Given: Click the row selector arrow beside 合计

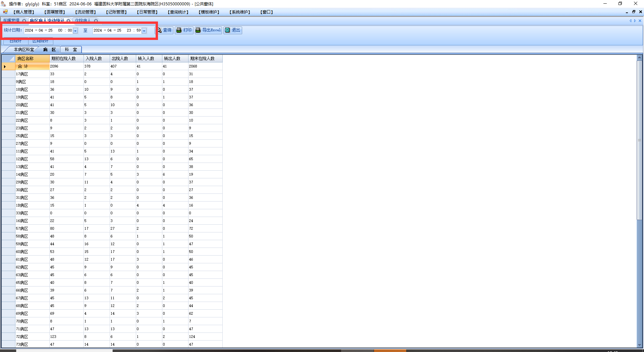Looking at the screenshot, I should tap(8, 67).
